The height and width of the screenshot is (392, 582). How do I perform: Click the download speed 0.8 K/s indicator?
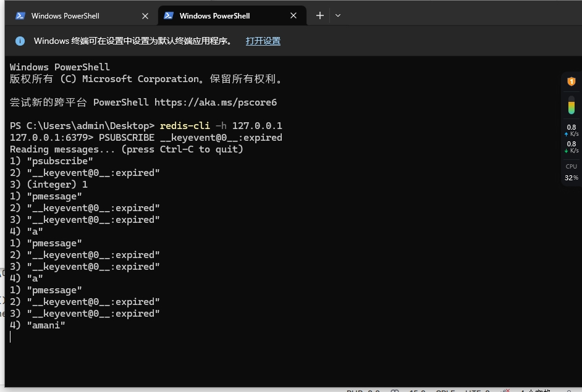pyautogui.click(x=571, y=147)
